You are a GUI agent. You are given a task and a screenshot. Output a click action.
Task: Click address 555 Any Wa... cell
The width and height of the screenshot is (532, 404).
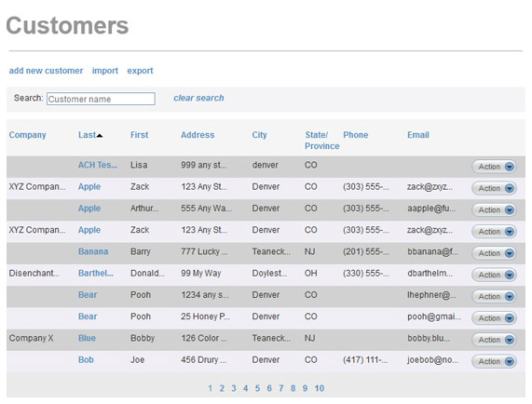[206, 209]
